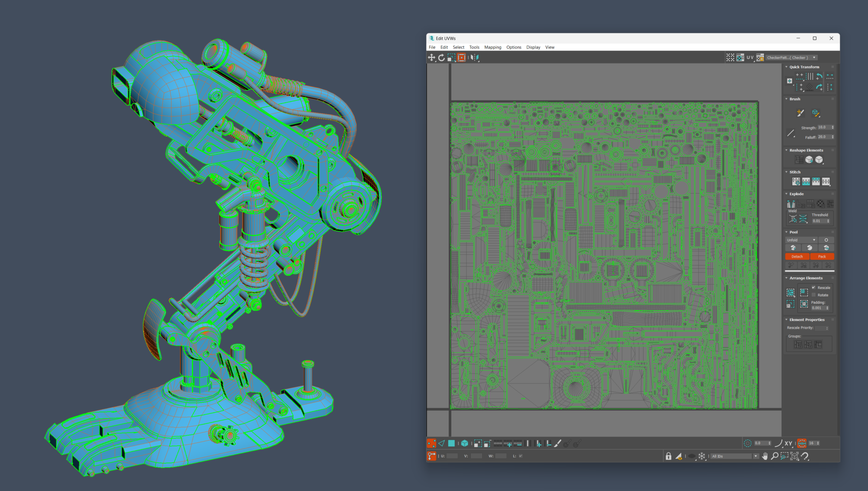Select the Polygon sub-object mode icon
The image size is (868, 491).
click(x=451, y=444)
